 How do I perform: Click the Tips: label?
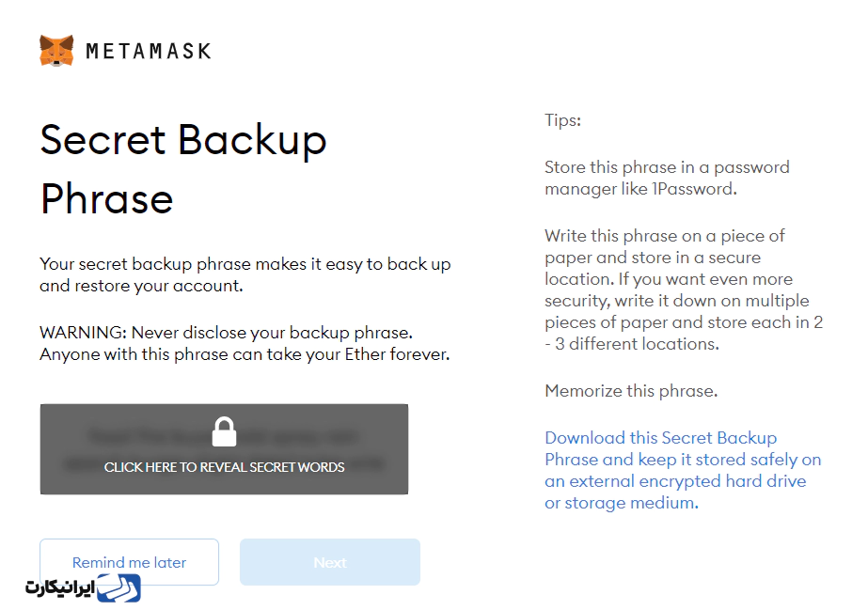tap(563, 120)
